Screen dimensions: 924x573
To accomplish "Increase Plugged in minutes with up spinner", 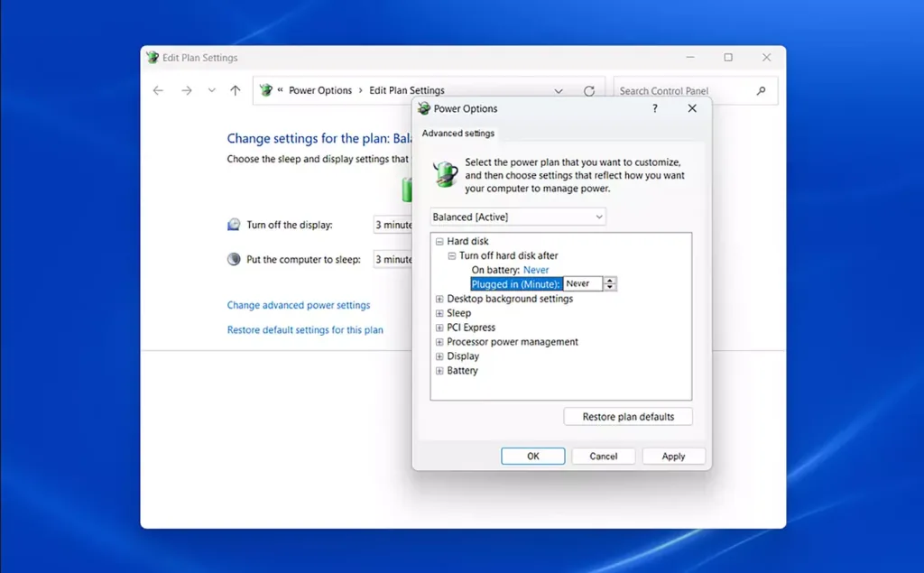I will click(x=610, y=281).
